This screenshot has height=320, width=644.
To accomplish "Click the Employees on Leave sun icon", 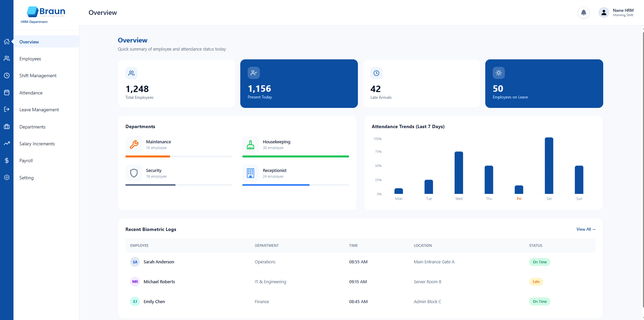I will click(x=499, y=73).
